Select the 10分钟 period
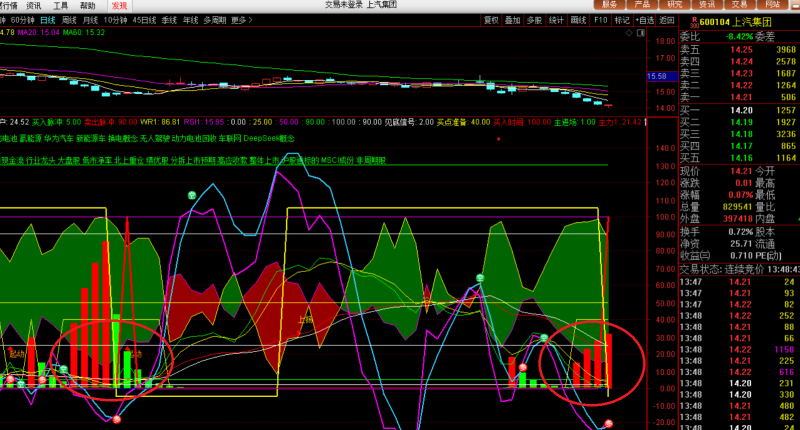 (115, 20)
